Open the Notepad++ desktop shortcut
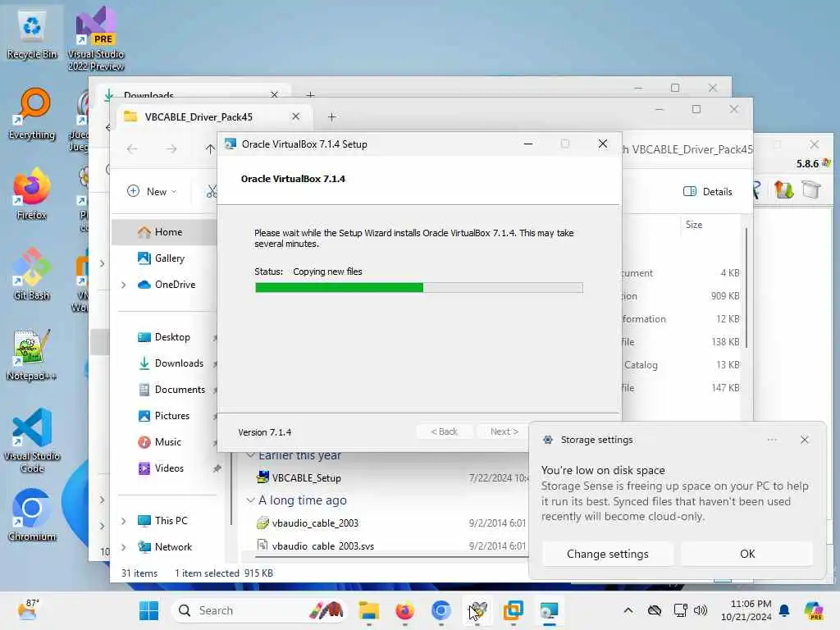Screen dimensions: 840x630 pos(32,354)
